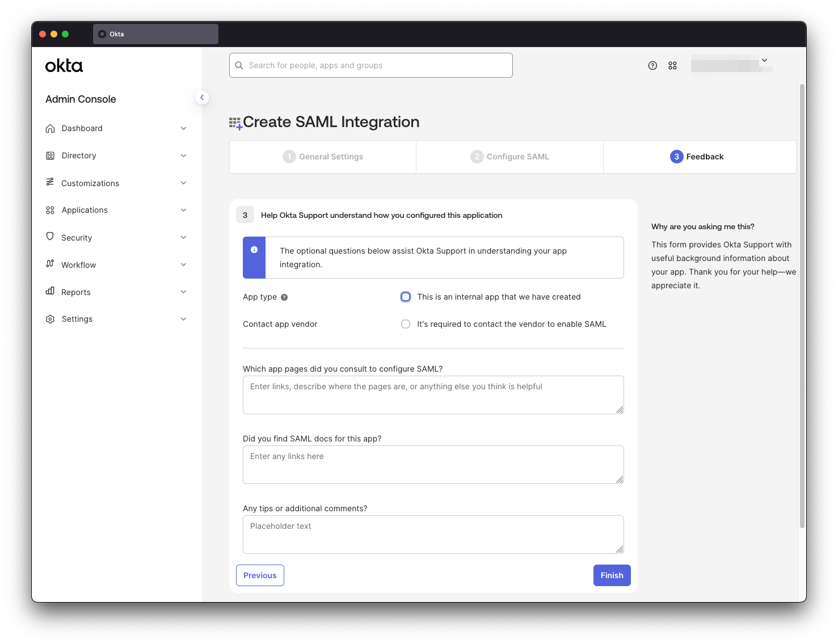Select the Dashboard icon in sidebar
This screenshot has height=644, width=838.
[x=50, y=128]
